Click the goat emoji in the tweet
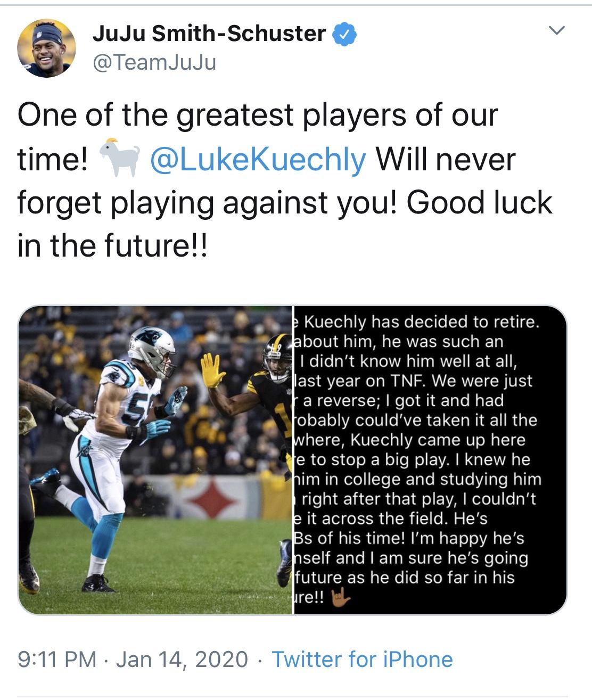592x700 pixels. coord(120,159)
